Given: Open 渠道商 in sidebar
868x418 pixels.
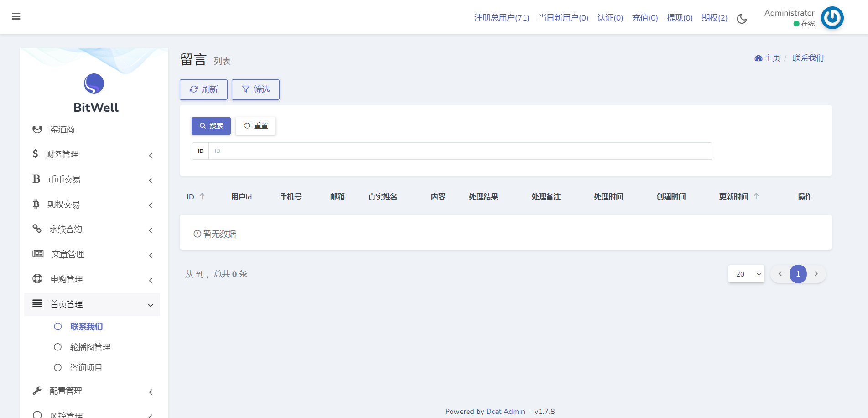Looking at the screenshot, I should tap(62, 130).
